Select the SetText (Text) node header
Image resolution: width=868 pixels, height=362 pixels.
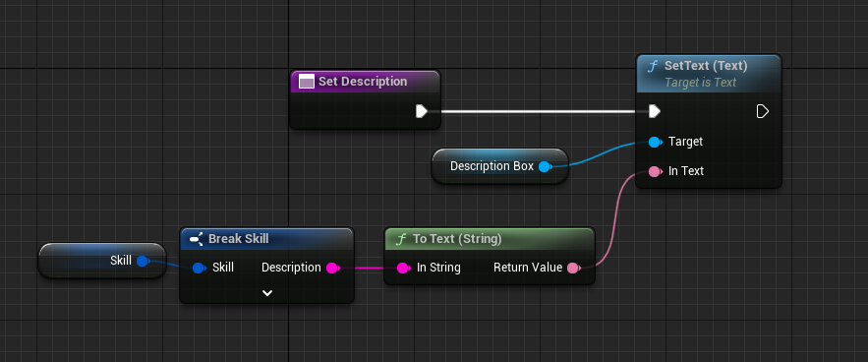coord(709,74)
